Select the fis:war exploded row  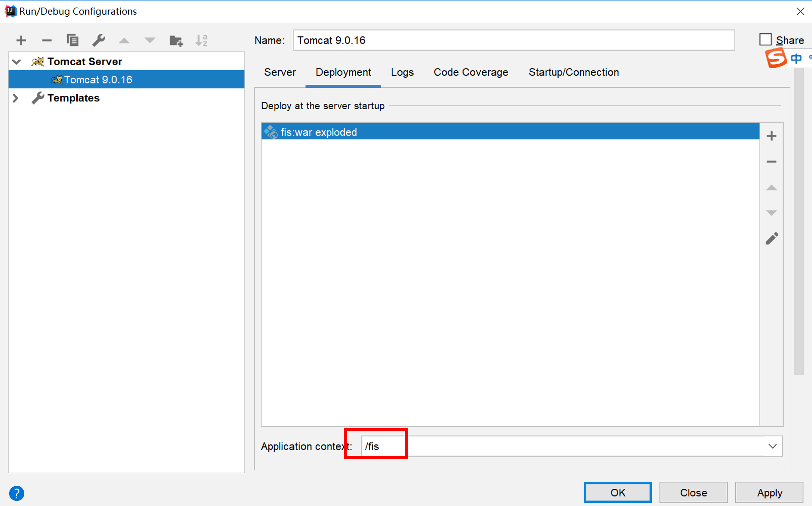click(510, 132)
